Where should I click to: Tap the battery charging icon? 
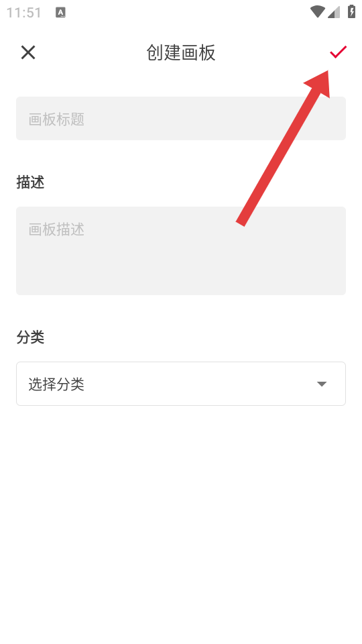[351, 11]
